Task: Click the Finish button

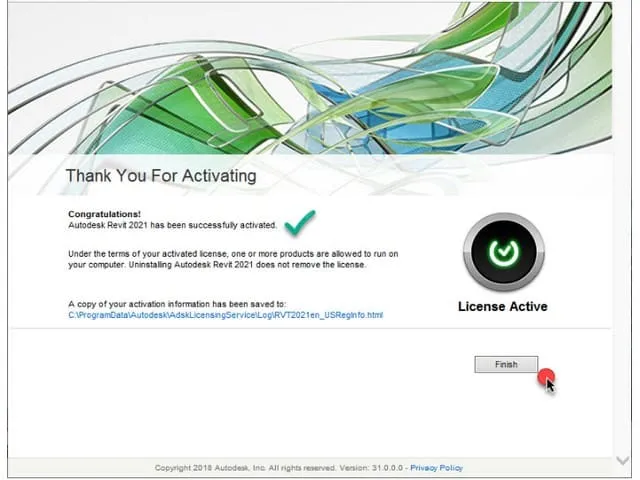Action: click(x=506, y=364)
